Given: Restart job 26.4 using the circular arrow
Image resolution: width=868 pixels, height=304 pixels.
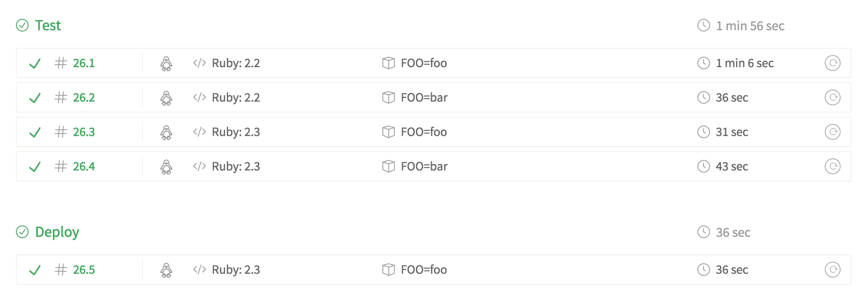Looking at the screenshot, I should (x=832, y=166).
